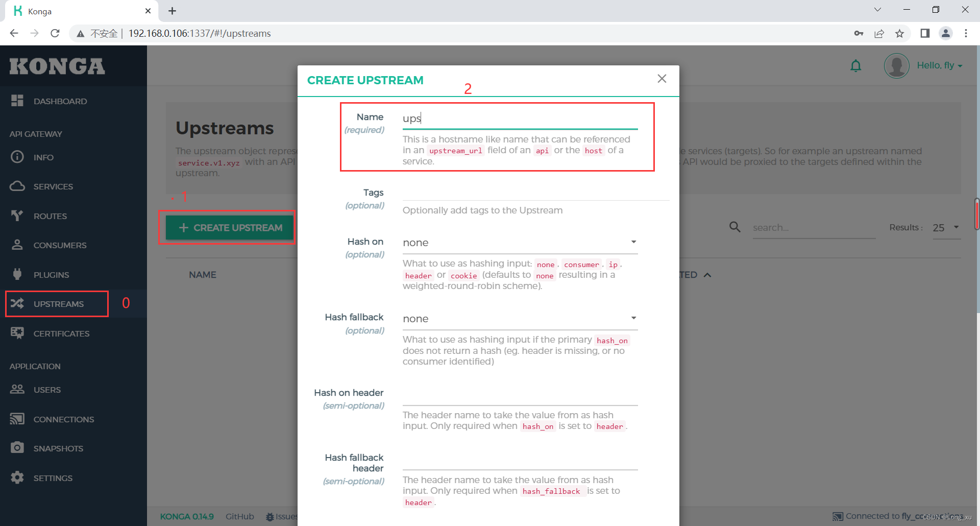
Task: Open the Issues footer link
Action: click(x=281, y=517)
